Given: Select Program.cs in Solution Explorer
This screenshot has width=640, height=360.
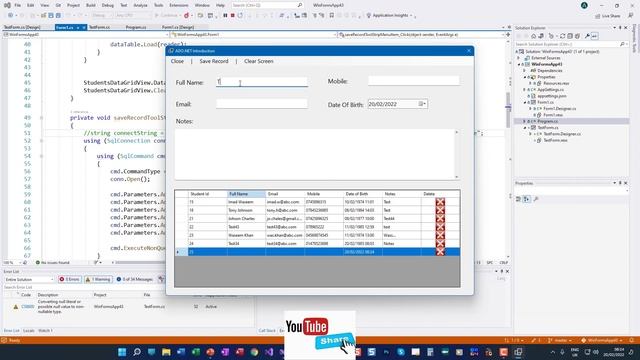Looking at the screenshot, I should (x=547, y=121).
